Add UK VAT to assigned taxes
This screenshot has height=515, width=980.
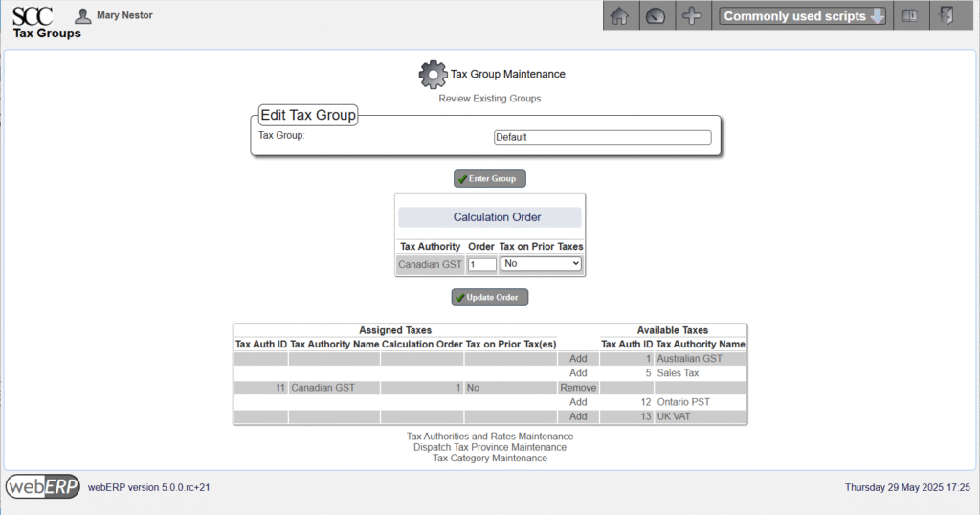click(x=578, y=416)
